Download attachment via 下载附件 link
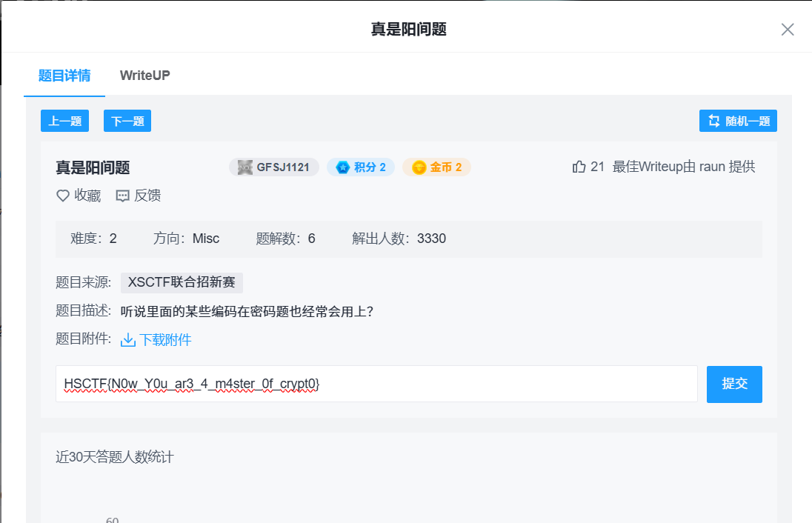Screen dimensions: 812x523 point(165,340)
